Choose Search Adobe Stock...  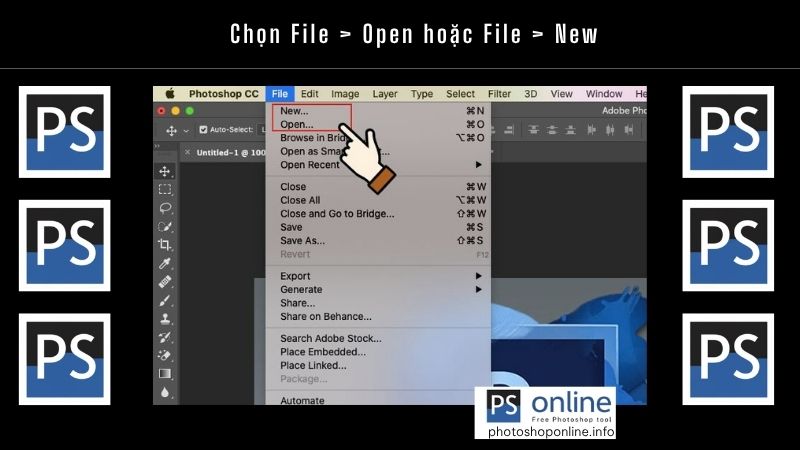point(378,338)
